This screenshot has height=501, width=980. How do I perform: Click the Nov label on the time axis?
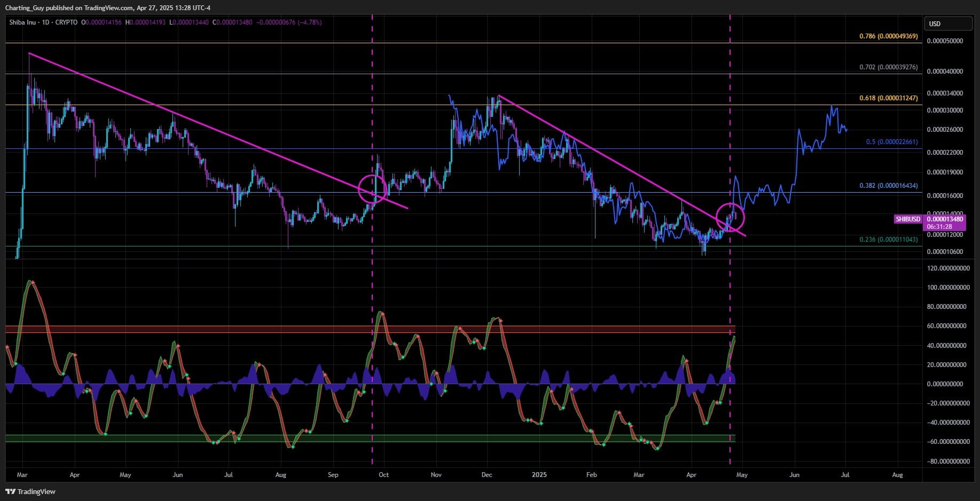(436, 475)
